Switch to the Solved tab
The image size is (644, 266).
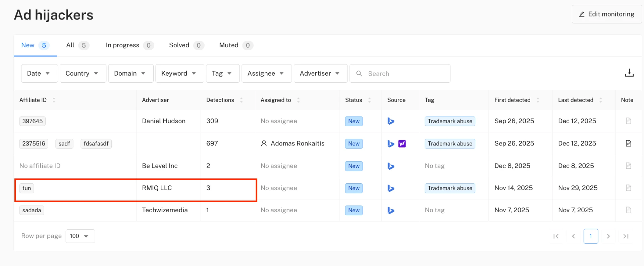click(186, 45)
